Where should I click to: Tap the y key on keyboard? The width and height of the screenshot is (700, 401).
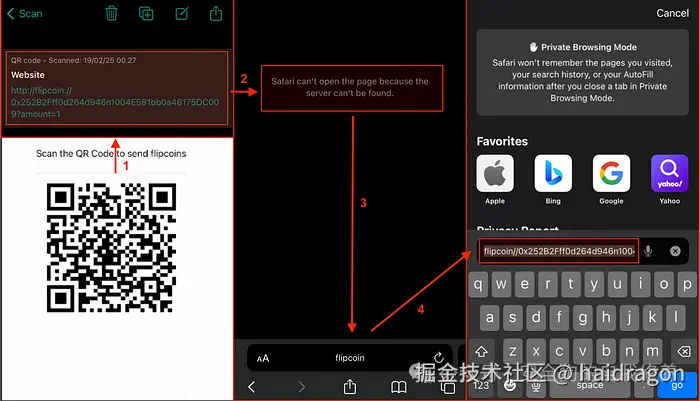point(594,284)
